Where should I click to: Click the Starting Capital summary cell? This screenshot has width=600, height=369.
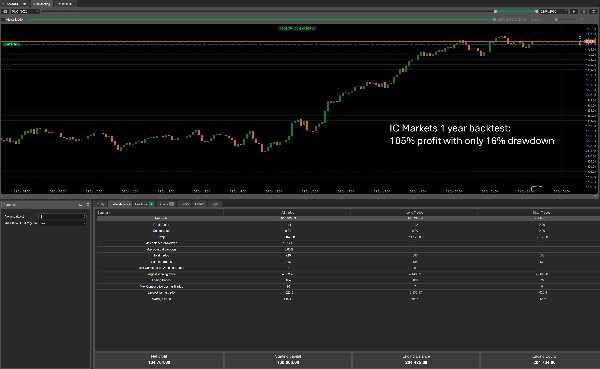click(288, 359)
